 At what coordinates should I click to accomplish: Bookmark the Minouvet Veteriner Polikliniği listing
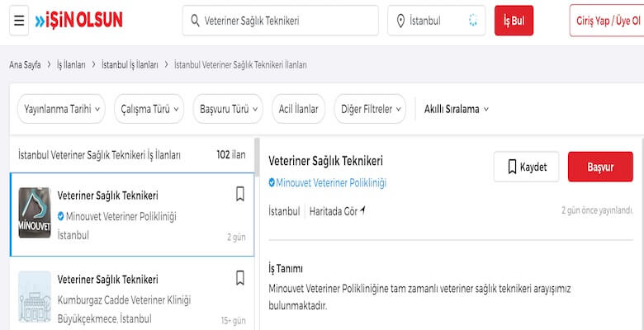[x=240, y=194]
